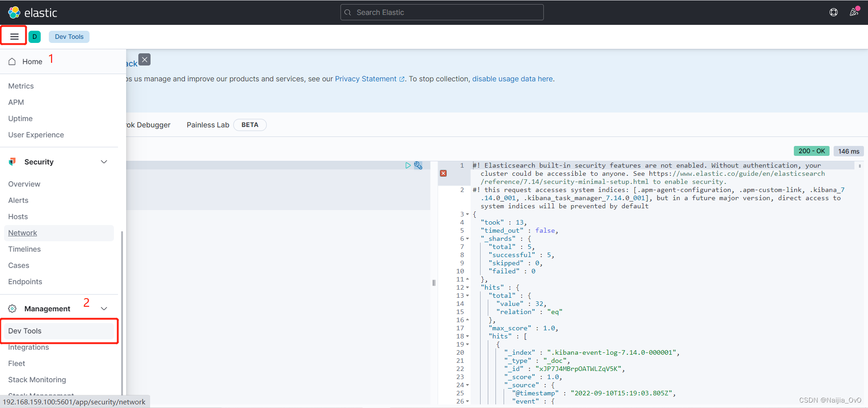Click the 200 - OK status badge
Screen dimensions: 868x408
coord(811,151)
